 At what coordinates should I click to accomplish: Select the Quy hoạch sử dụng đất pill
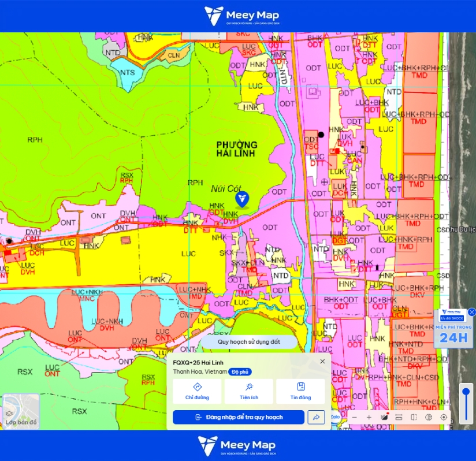(x=249, y=342)
